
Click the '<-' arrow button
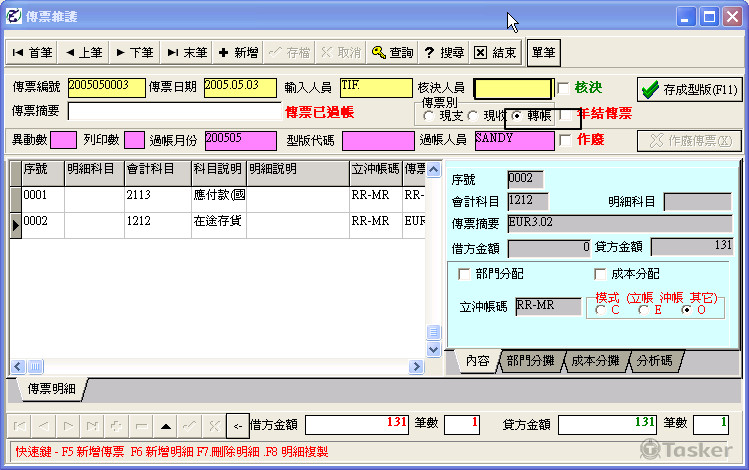click(x=237, y=426)
